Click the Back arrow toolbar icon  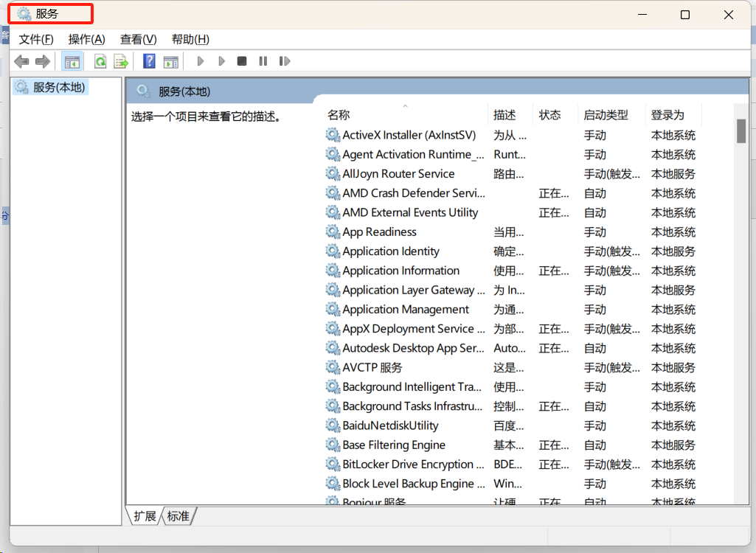21,61
